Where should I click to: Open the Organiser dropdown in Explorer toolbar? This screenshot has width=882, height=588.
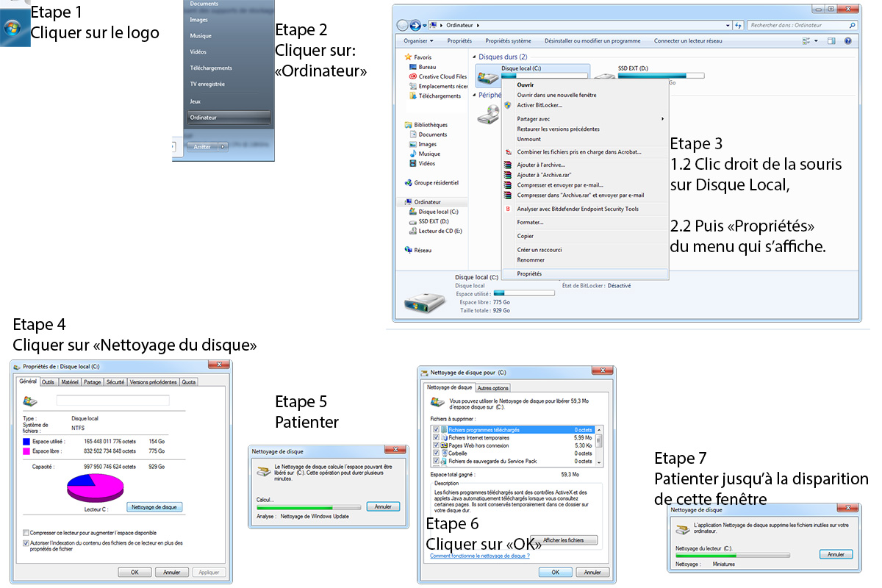tap(419, 41)
